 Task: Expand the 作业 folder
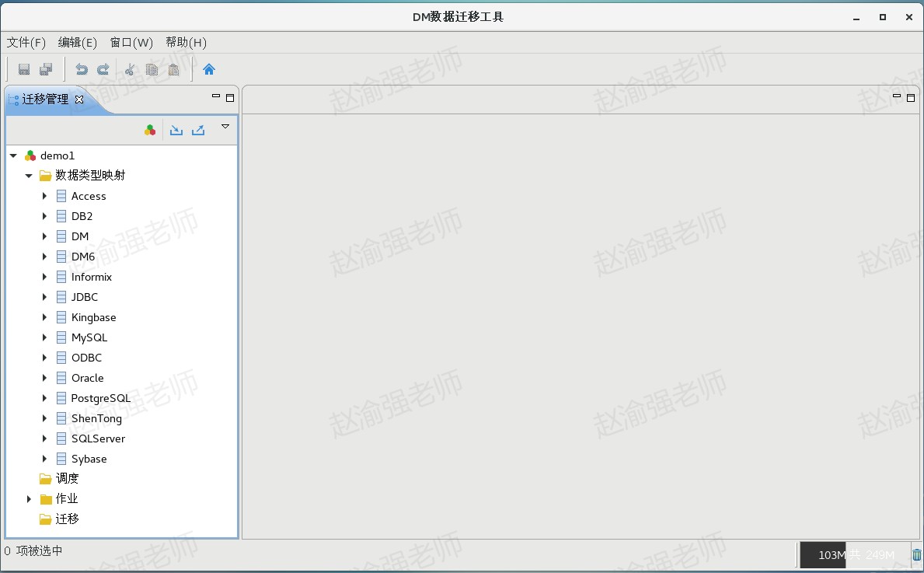(28, 498)
